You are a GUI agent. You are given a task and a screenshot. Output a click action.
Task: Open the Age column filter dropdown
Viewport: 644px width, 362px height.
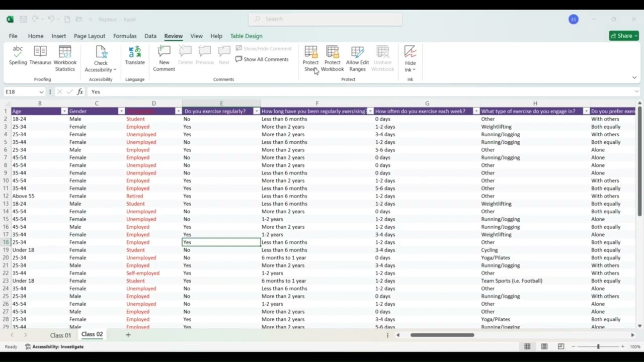[x=64, y=111]
